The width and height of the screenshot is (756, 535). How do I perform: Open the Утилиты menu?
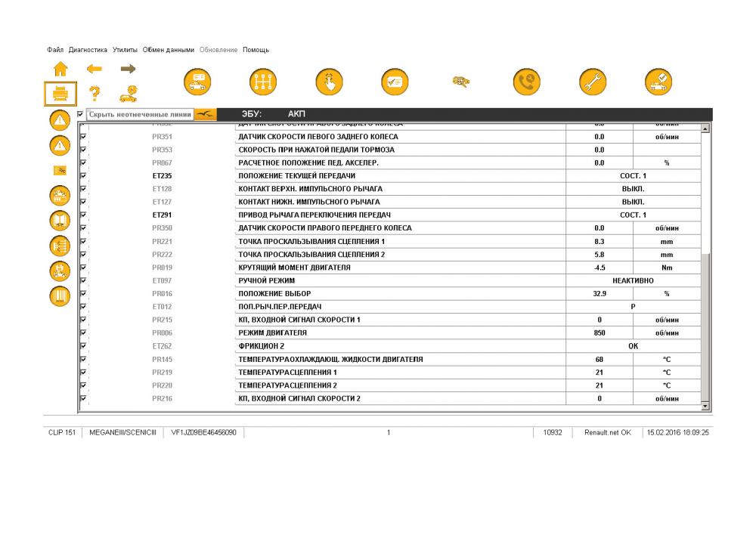(125, 50)
